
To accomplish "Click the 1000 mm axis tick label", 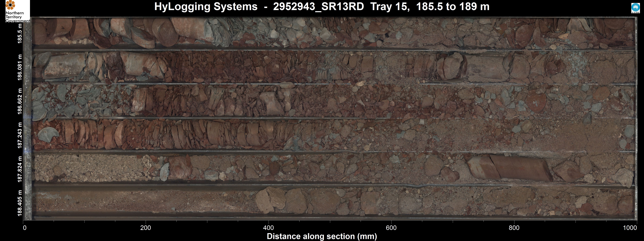I will click(630, 228).
